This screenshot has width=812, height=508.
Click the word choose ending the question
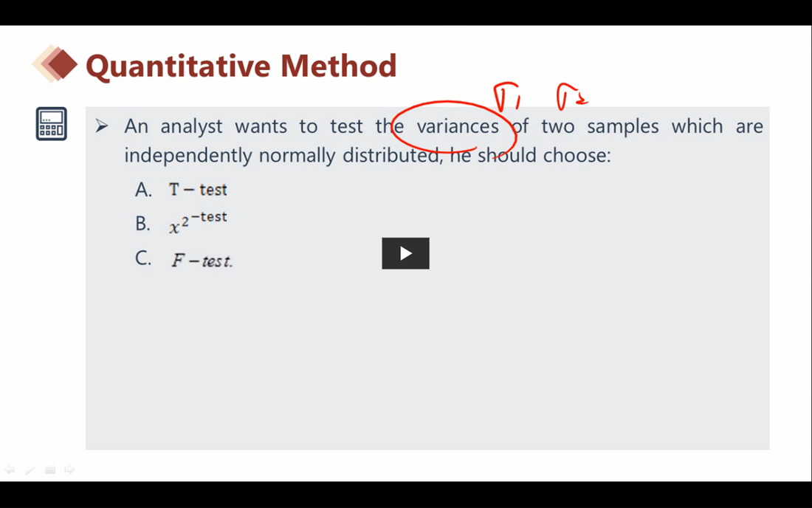point(577,156)
